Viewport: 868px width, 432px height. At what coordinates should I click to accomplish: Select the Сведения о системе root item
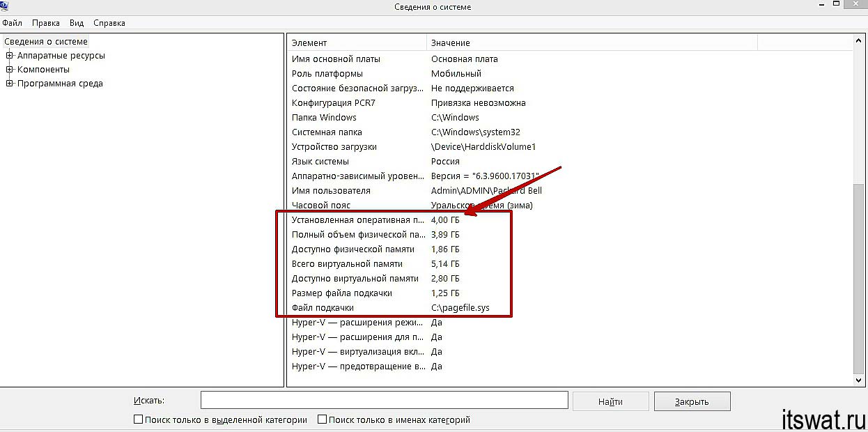(46, 42)
